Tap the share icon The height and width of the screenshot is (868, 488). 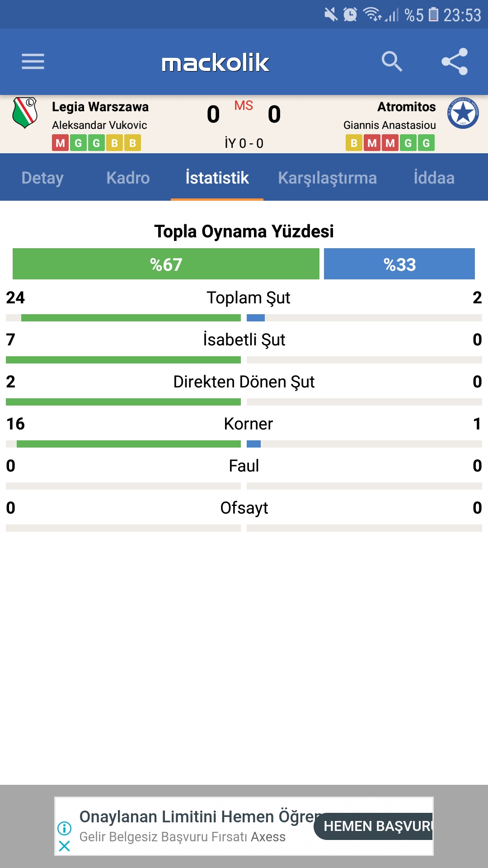455,61
